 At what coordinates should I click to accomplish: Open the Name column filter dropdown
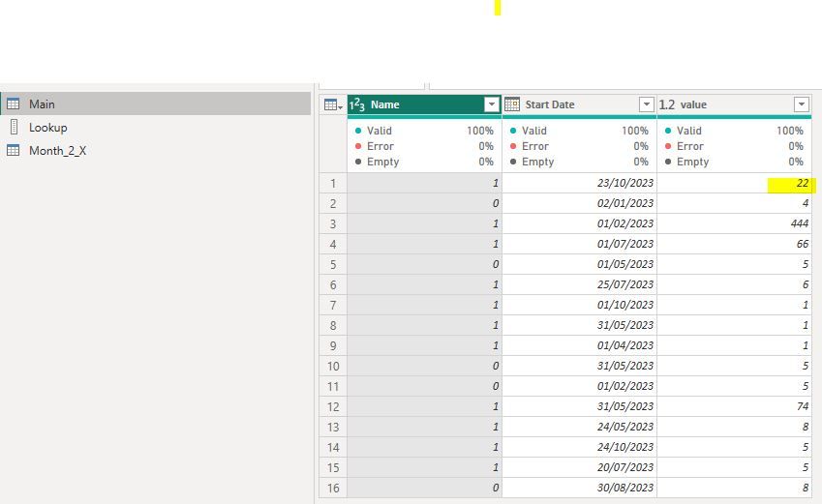pos(491,104)
